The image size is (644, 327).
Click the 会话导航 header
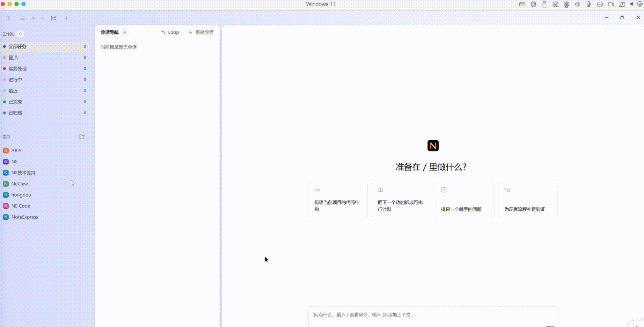[x=110, y=32]
